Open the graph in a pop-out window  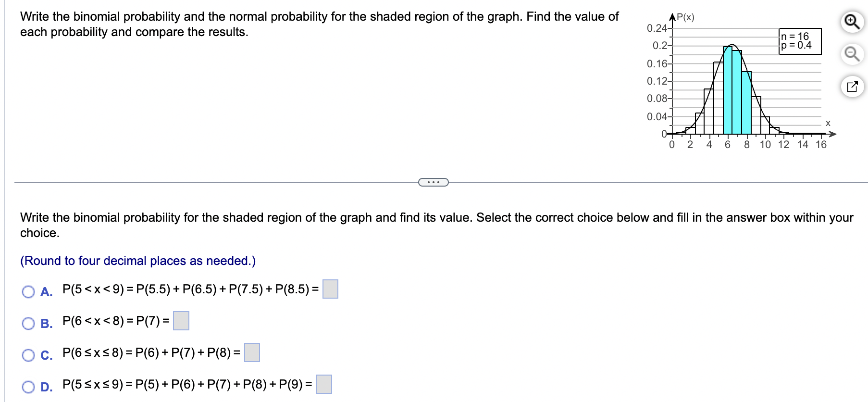click(x=853, y=87)
